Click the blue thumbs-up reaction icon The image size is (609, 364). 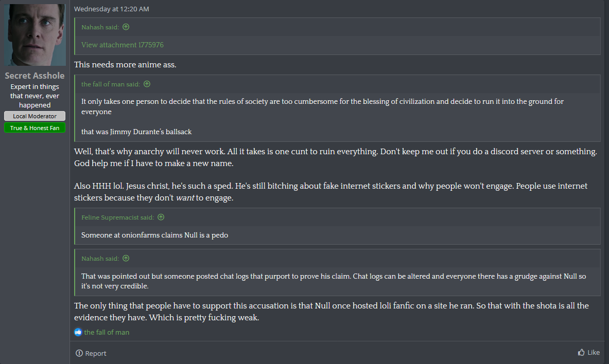pyautogui.click(x=78, y=332)
